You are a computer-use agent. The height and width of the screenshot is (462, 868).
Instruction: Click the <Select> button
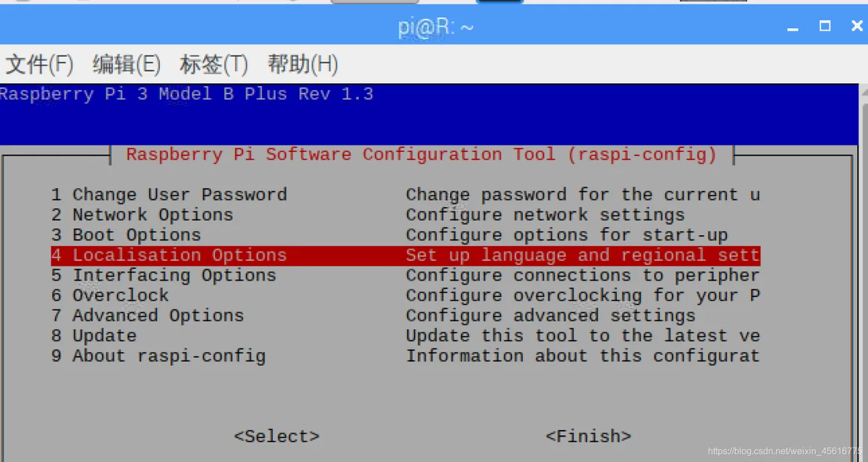point(276,437)
